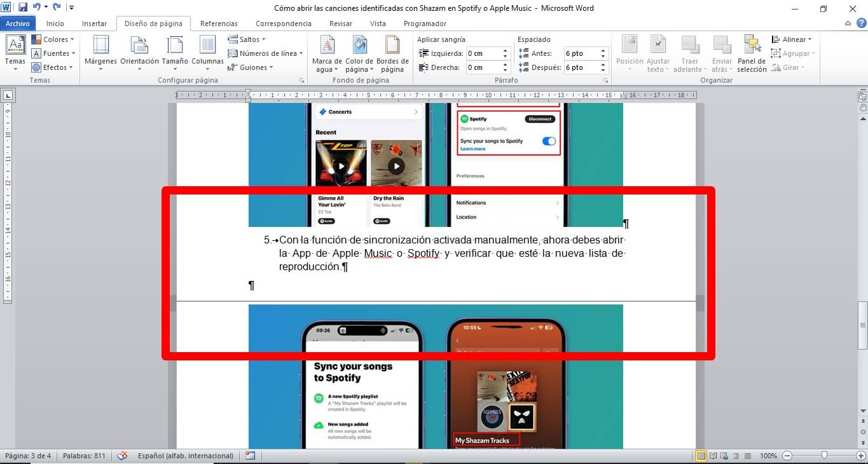Open the Panel de selección

tap(752, 53)
